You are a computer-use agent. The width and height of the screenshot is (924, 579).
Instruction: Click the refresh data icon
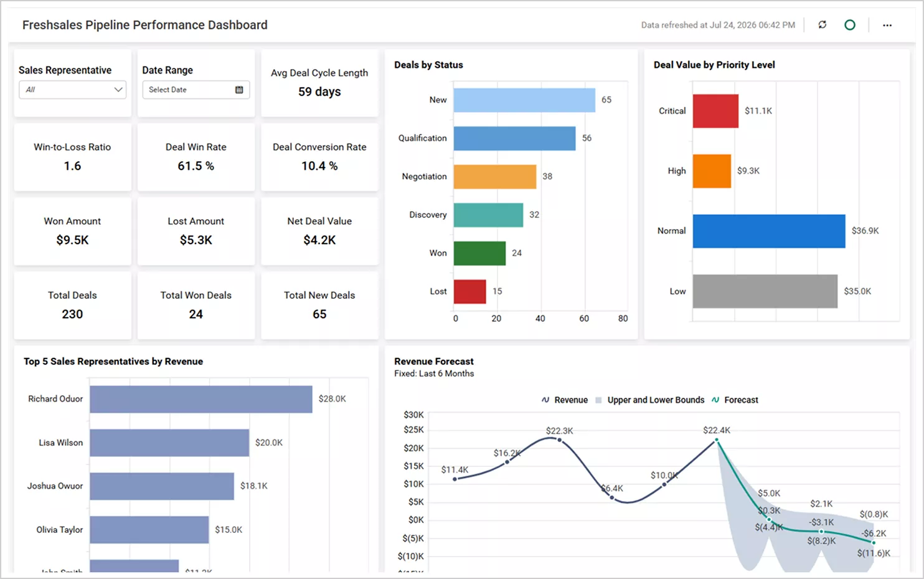coord(823,25)
